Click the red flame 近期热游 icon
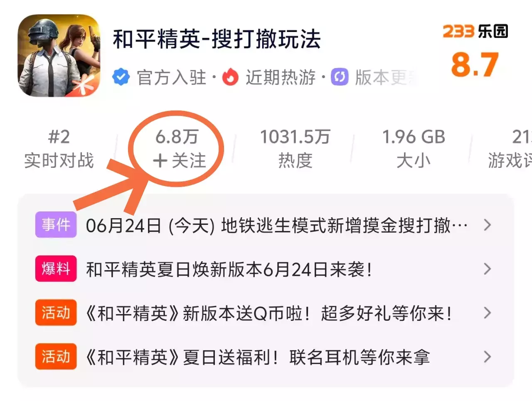Viewport: 532px width, 401px height. pos(230,77)
